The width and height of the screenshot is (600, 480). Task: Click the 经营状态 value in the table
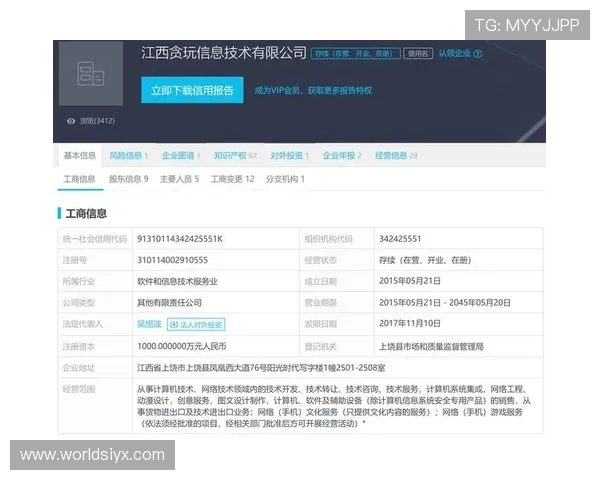[x=425, y=260]
